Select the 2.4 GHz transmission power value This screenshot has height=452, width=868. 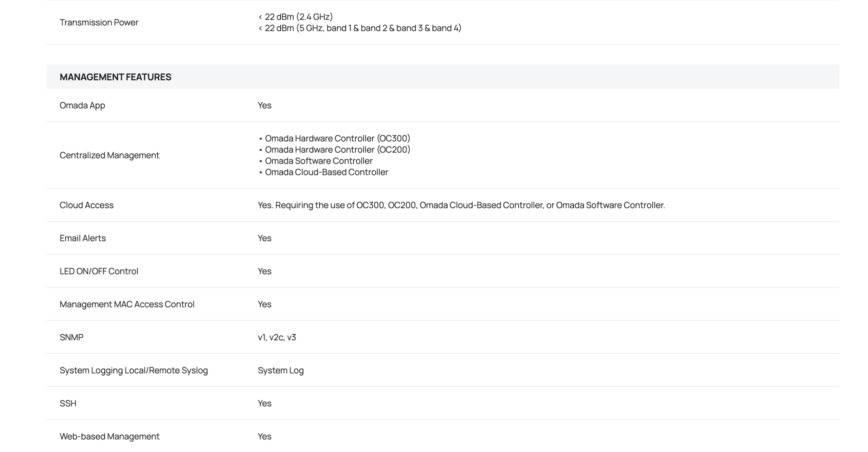click(295, 17)
